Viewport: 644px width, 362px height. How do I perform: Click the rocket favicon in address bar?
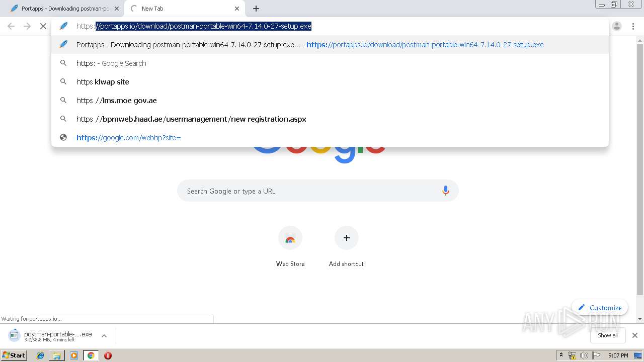click(63, 26)
